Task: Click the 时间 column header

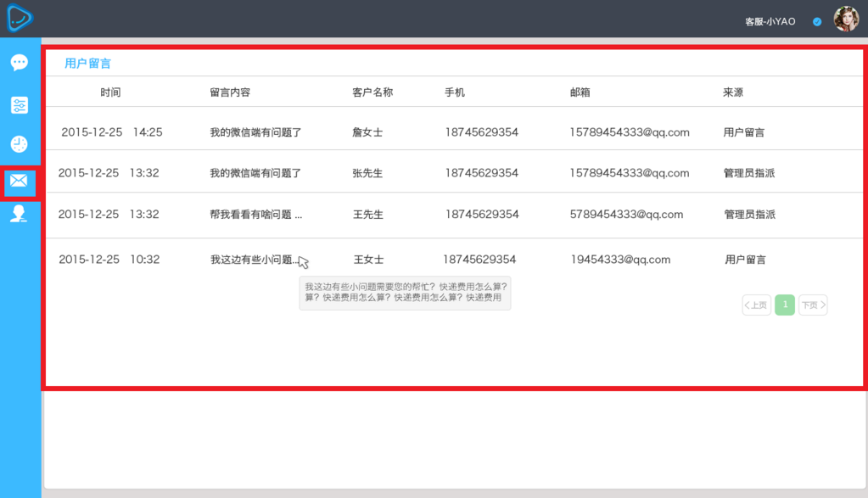Action: click(x=110, y=92)
